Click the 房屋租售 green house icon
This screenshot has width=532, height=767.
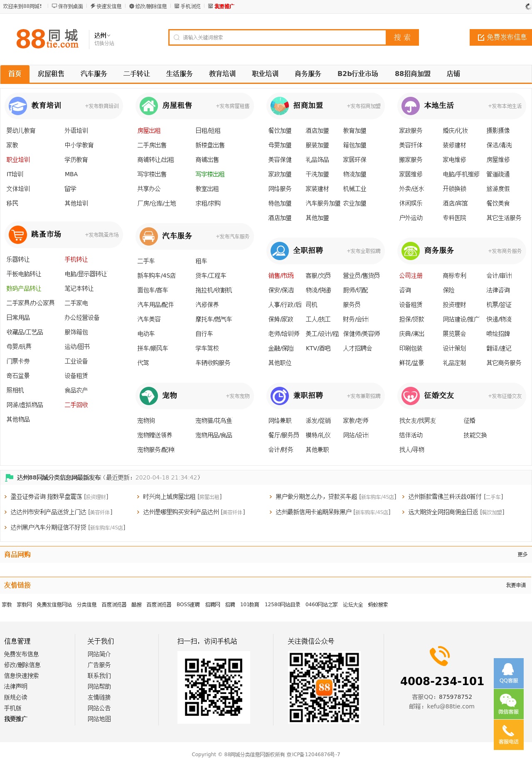pos(148,106)
